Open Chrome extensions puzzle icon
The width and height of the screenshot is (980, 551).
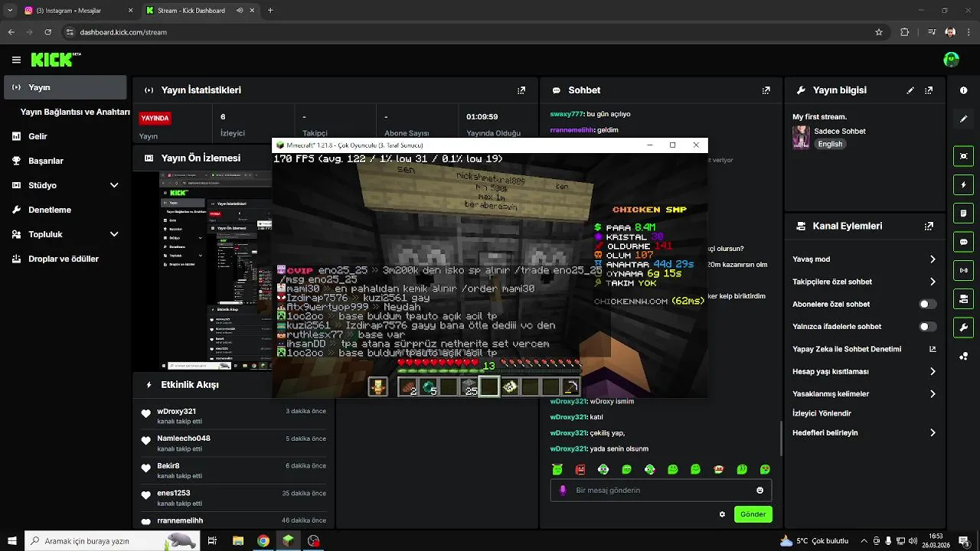pos(904,32)
